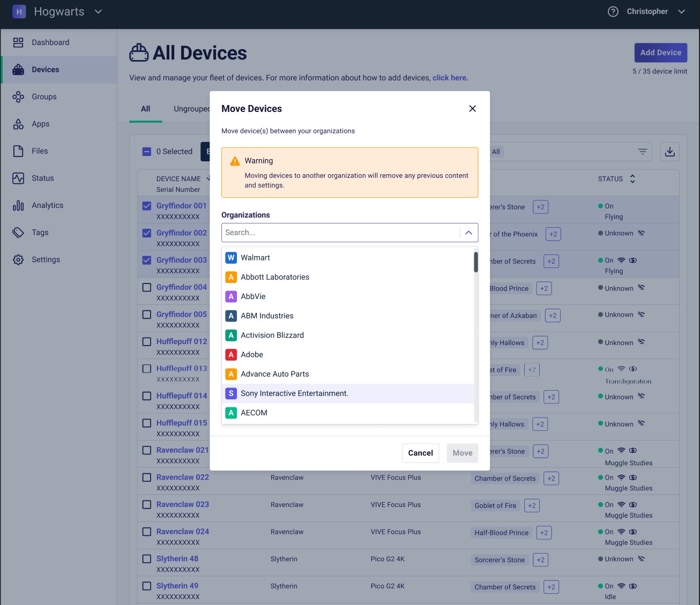The width and height of the screenshot is (700, 605).
Task: Expand +2 tags in Ravenclaw 022 row
Action: (551, 479)
